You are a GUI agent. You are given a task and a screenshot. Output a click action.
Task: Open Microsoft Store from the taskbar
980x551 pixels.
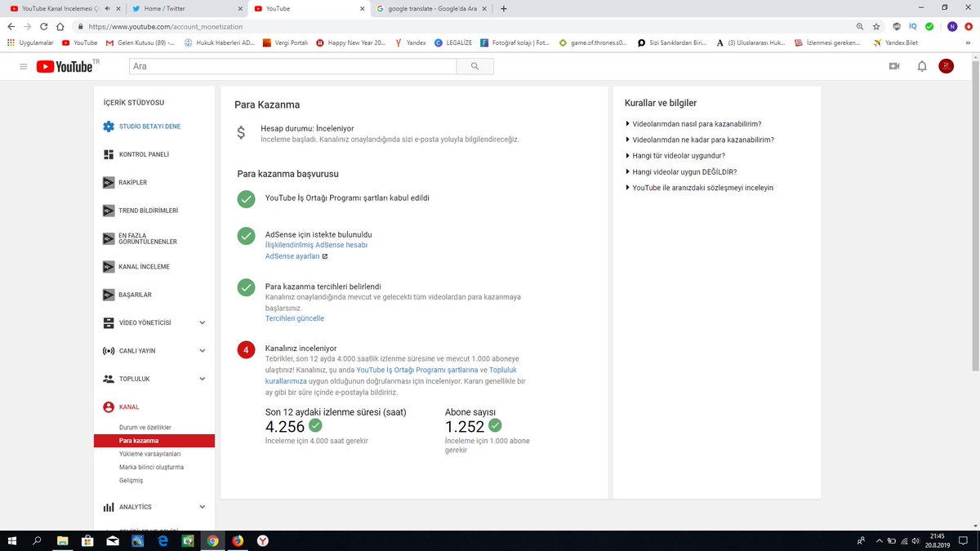[87, 540]
